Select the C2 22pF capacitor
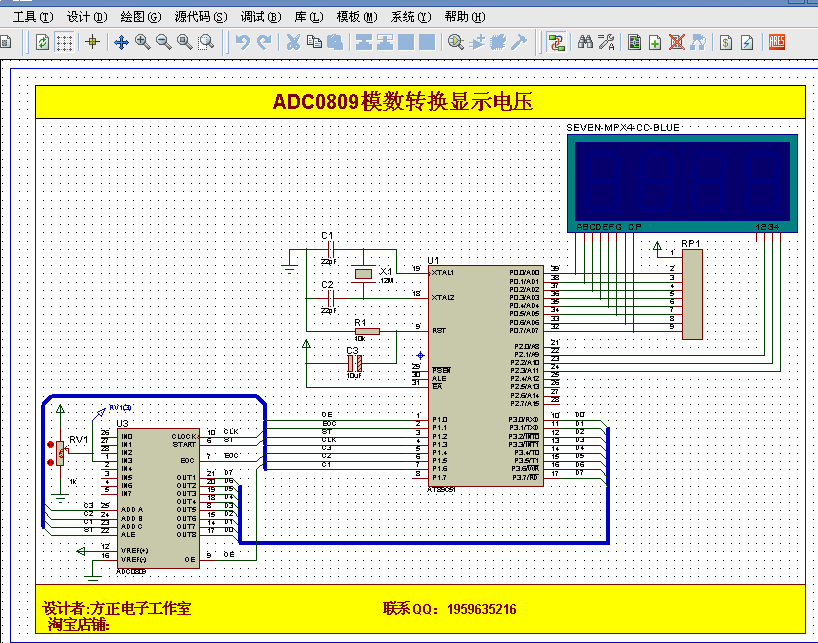Image resolution: width=818 pixels, height=643 pixels. 331,298
